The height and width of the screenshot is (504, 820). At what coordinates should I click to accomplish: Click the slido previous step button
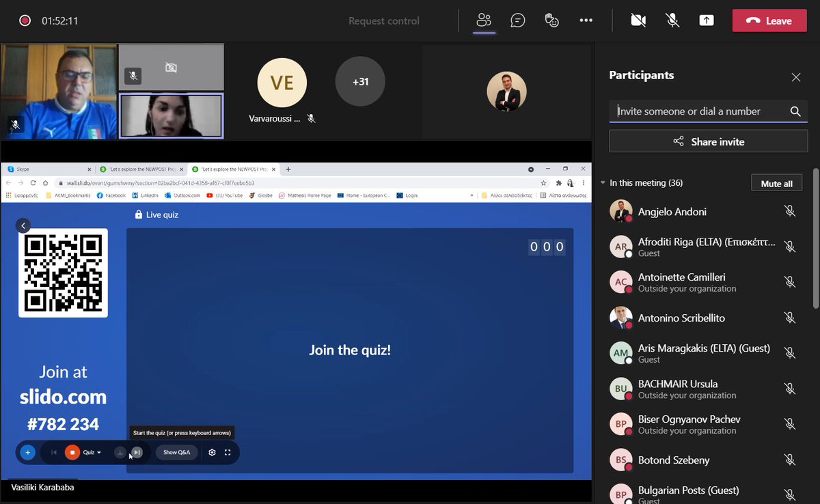click(53, 452)
